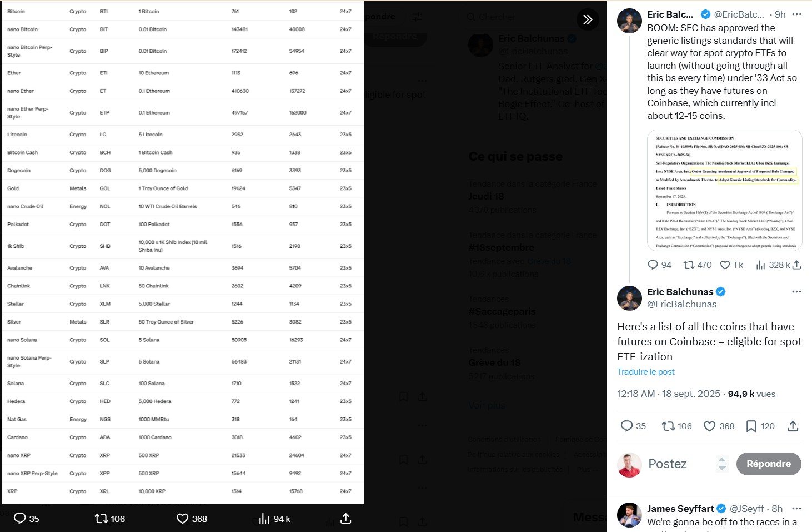Image resolution: width=812 pixels, height=532 pixels.
Task: Collapse the side panel with double chevron
Action: point(588,19)
